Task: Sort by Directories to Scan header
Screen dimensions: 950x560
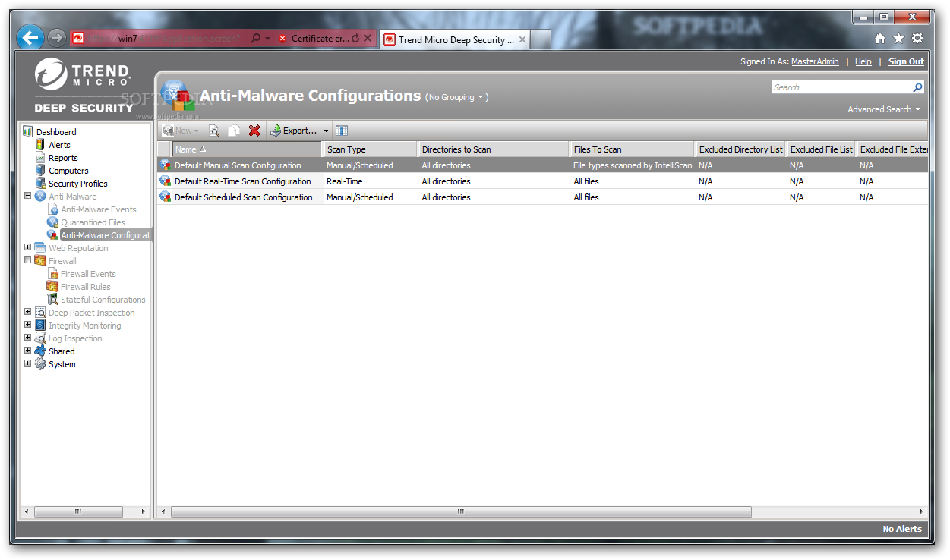Action: 494,149
